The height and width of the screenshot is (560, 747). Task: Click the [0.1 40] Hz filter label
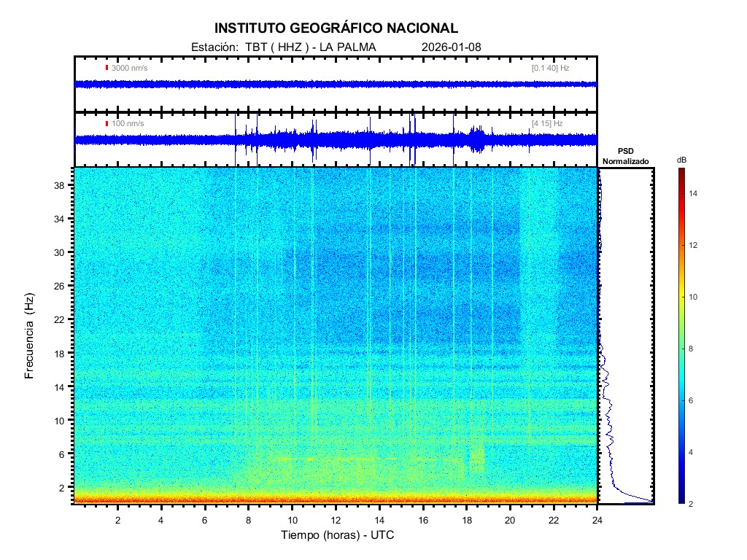[550, 68]
